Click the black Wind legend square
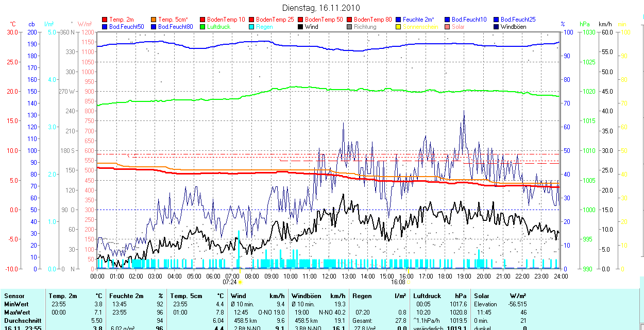The height and width of the screenshot is (330, 644). (301, 27)
